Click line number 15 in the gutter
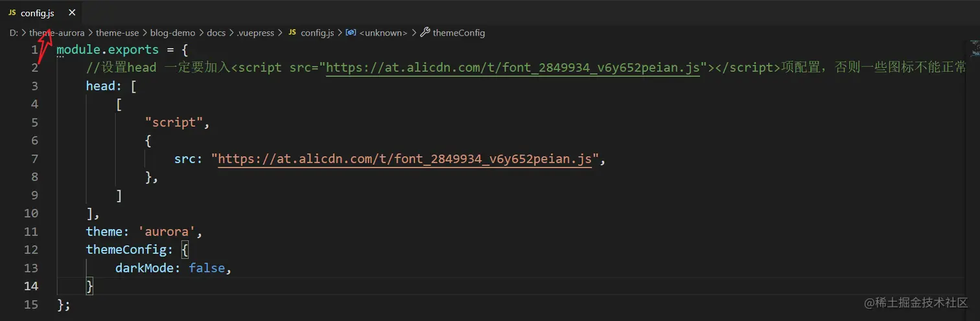 pyautogui.click(x=30, y=304)
